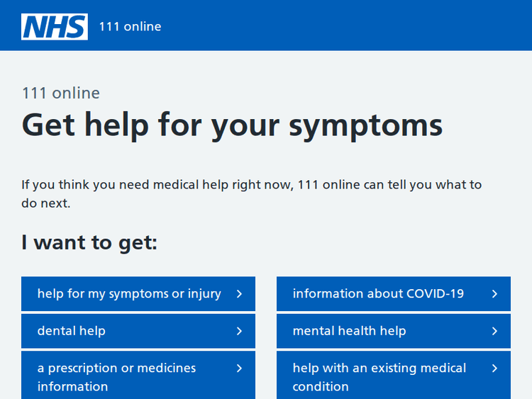This screenshot has height=399, width=532.
Task: Click chevron arrow on symptoms or injury button
Action: point(239,293)
